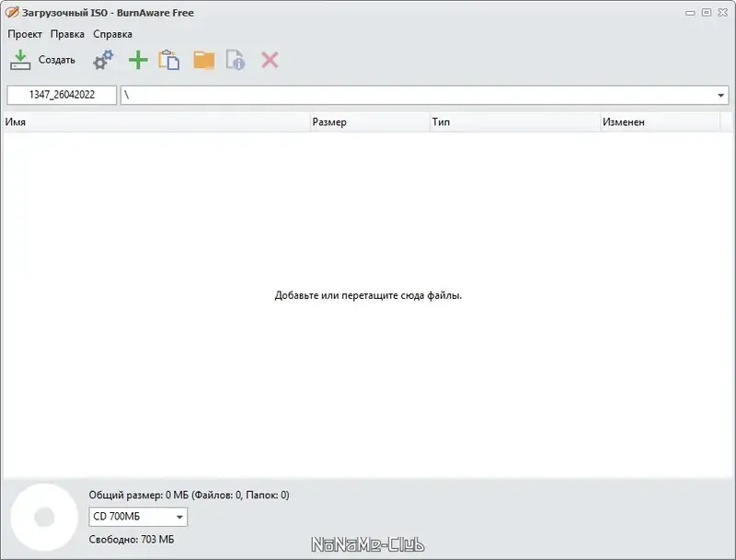Close the BurnAware window

(723, 13)
